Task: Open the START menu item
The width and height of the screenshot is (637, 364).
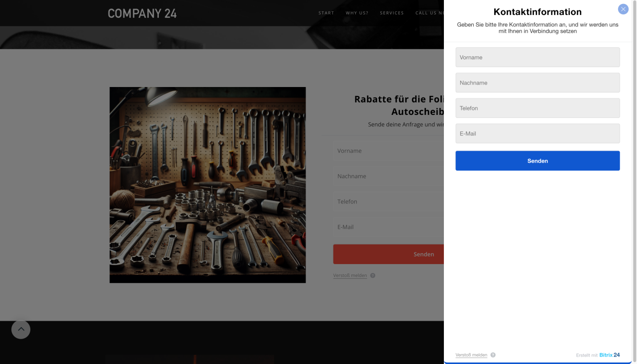Action: pyautogui.click(x=326, y=13)
